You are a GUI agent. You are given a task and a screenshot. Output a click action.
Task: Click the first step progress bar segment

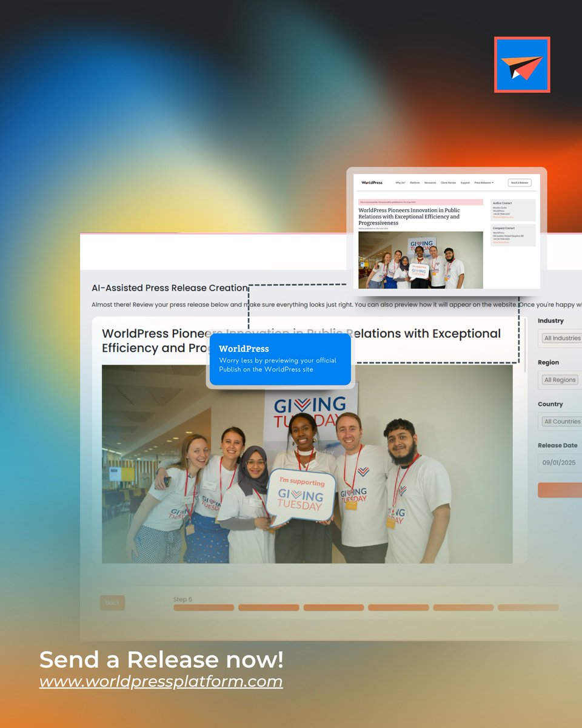pos(204,607)
